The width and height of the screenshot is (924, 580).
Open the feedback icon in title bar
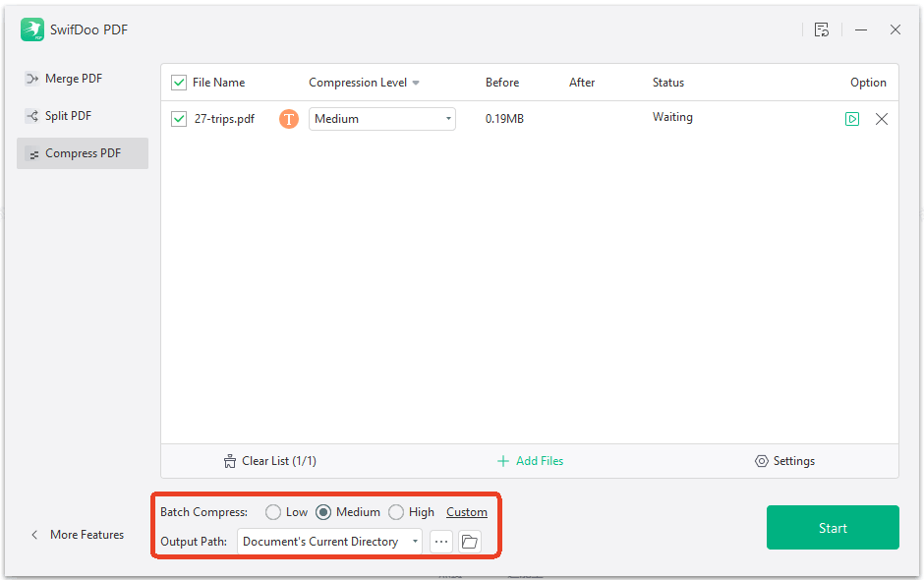(x=822, y=29)
